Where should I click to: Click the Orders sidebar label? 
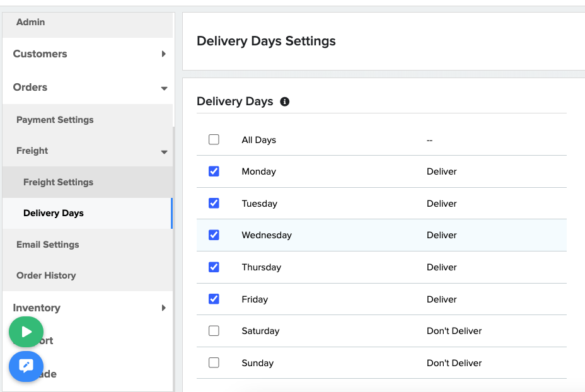(30, 87)
